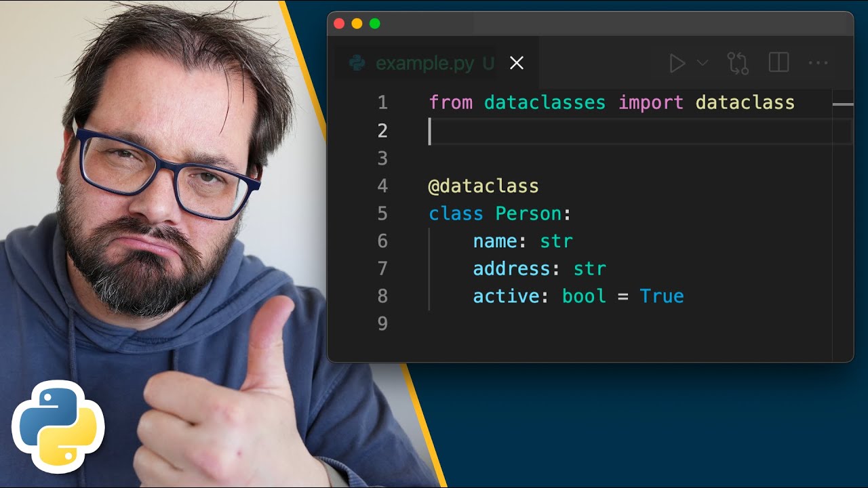Screen dimensions: 868x488
Task: Click the red window close button
Action: (339, 24)
